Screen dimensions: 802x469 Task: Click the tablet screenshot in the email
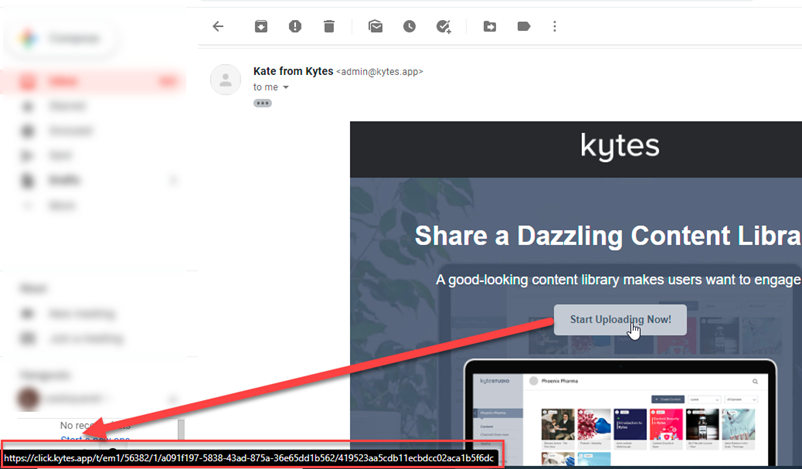tap(620, 413)
